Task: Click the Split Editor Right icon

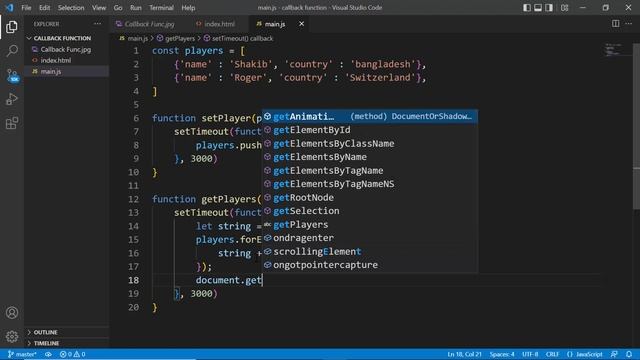Action: pos(615,24)
